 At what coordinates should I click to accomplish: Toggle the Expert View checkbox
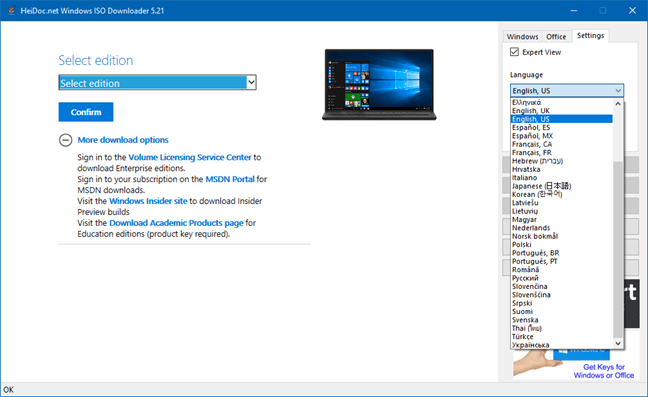[514, 52]
